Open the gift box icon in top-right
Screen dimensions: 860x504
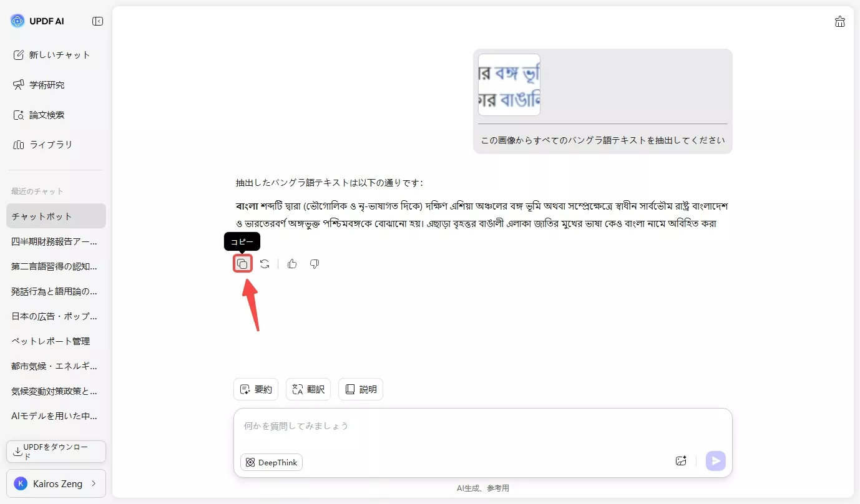tap(840, 22)
